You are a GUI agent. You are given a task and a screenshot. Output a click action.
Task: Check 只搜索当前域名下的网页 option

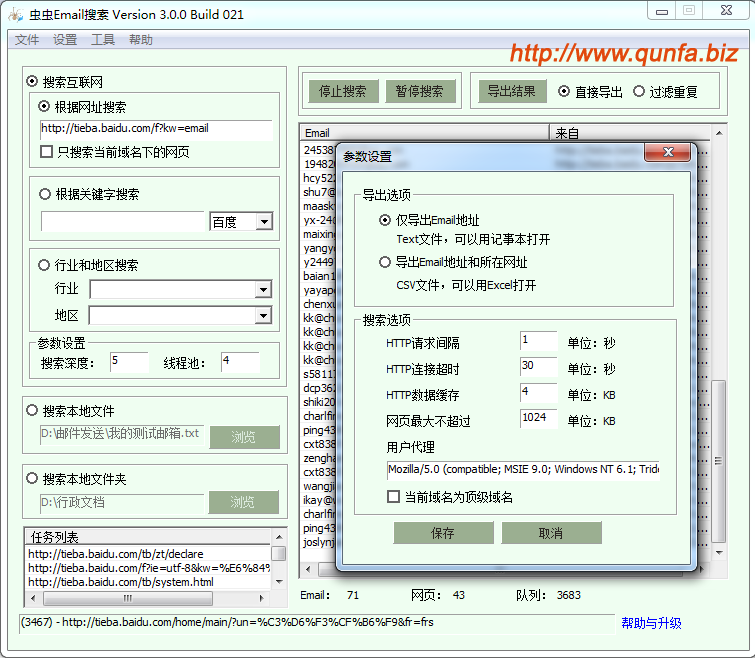tap(47, 152)
